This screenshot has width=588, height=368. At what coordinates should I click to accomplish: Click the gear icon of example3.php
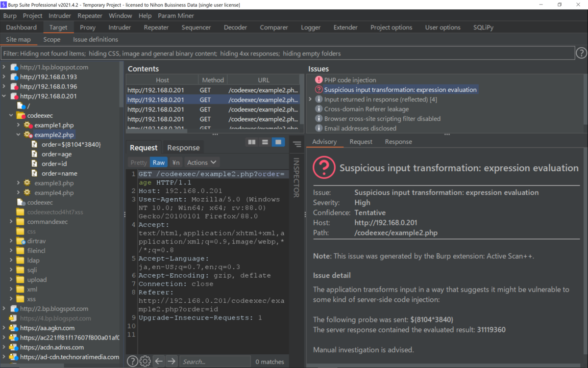28,183
